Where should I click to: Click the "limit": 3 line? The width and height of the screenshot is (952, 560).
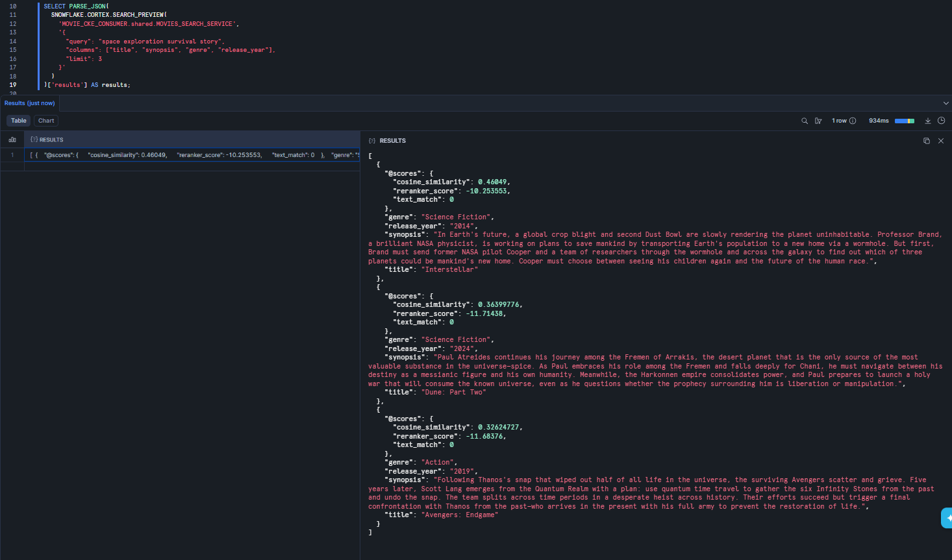coord(84,59)
